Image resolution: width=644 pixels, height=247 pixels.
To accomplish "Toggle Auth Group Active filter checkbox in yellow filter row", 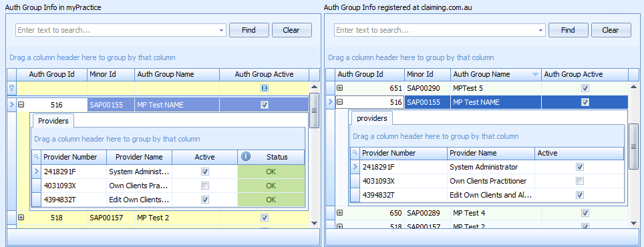I will pyautogui.click(x=265, y=88).
